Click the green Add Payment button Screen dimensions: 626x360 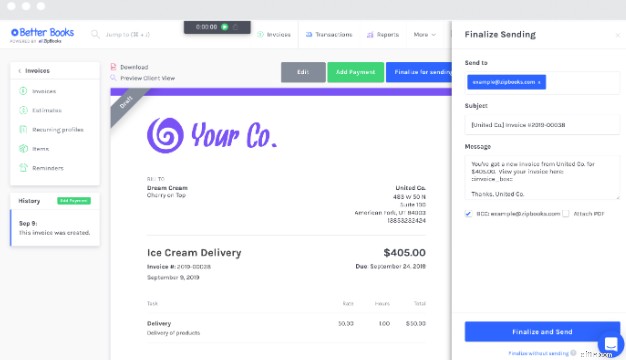[x=355, y=72]
